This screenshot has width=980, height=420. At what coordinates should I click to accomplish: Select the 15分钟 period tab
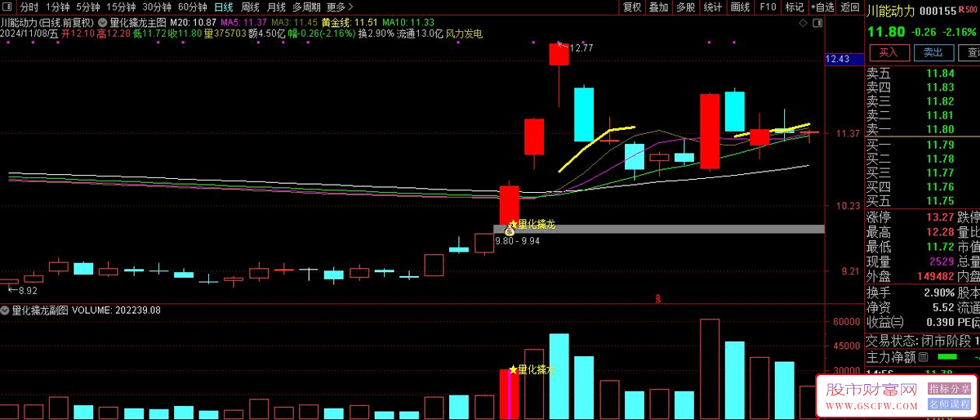point(122,7)
